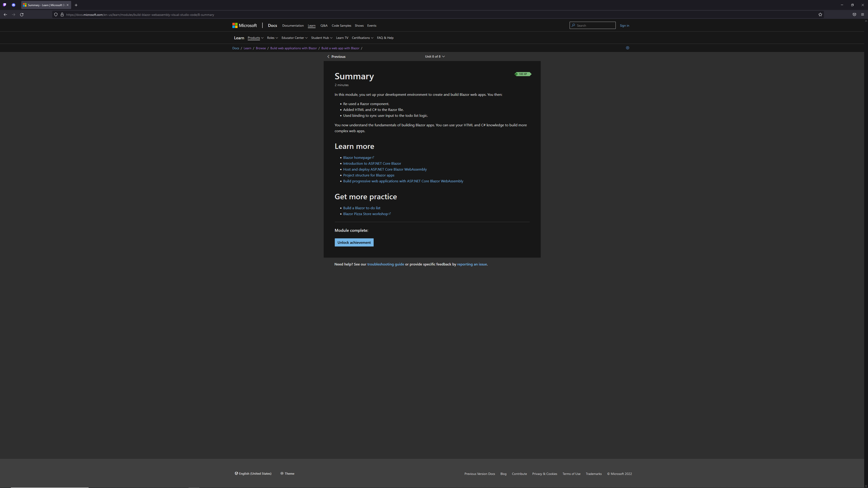Open the new tab plus button
Screen dimensions: 868x488
click(x=76, y=5)
